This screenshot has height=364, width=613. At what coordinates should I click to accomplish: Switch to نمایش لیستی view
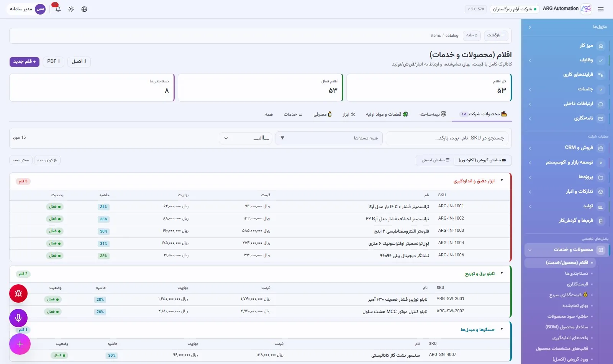[x=436, y=160]
